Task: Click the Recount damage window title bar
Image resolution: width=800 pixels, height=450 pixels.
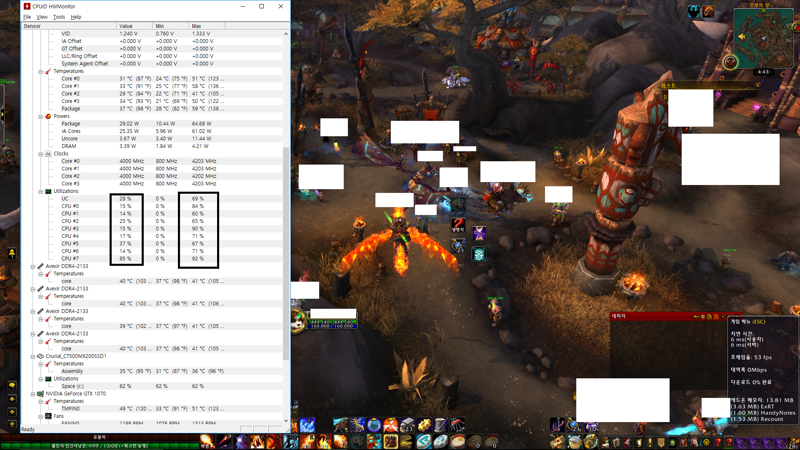Action: point(668,316)
